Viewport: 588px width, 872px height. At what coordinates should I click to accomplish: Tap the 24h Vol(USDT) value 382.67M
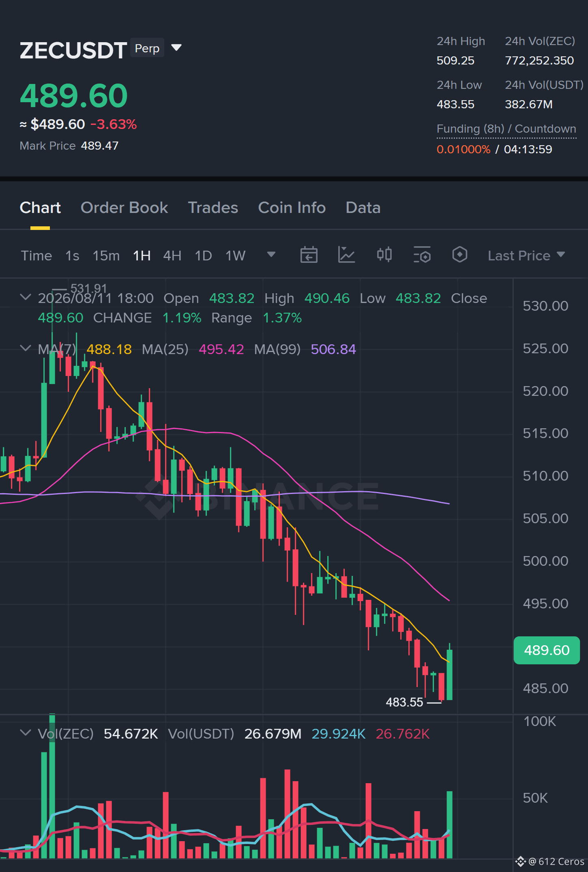pyautogui.click(x=529, y=104)
